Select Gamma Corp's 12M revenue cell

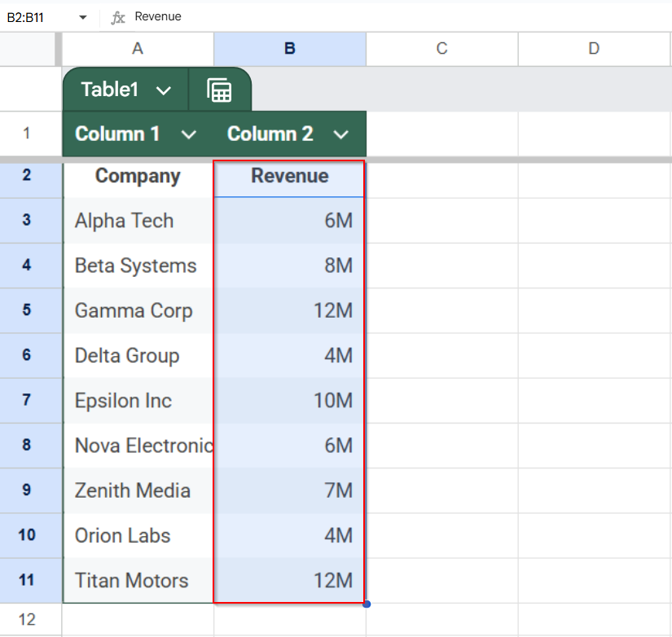[290, 311]
